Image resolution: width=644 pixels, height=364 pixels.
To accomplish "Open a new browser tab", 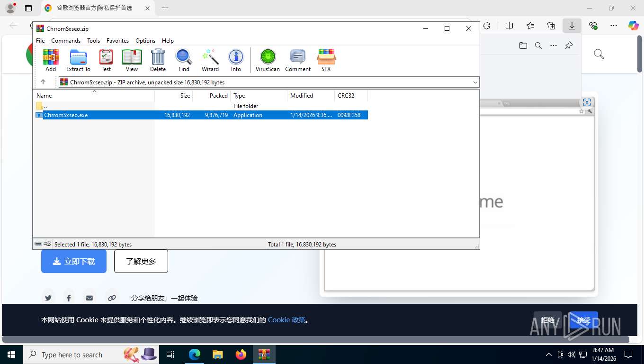I will (x=165, y=8).
